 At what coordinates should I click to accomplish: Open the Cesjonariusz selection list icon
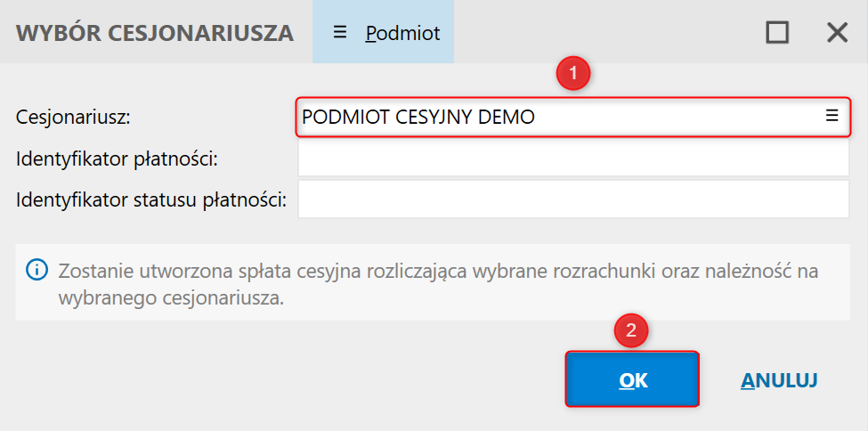pyautogui.click(x=831, y=116)
